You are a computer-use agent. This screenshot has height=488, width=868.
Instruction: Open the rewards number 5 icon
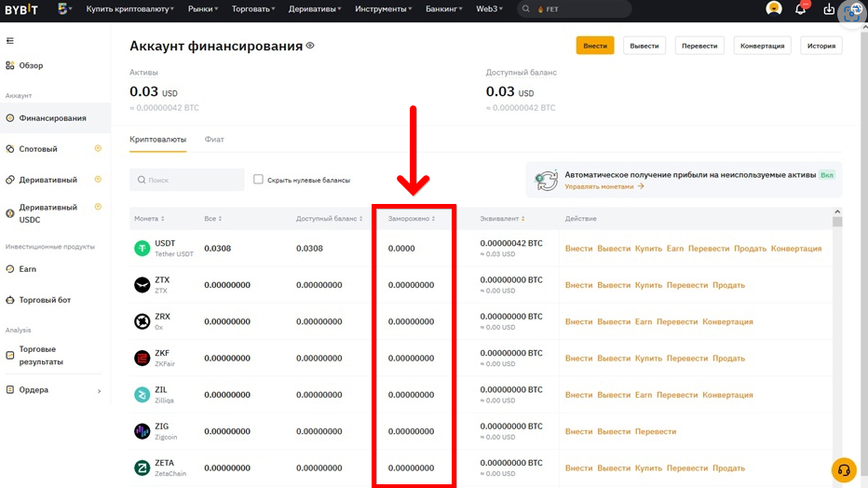[x=63, y=9]
